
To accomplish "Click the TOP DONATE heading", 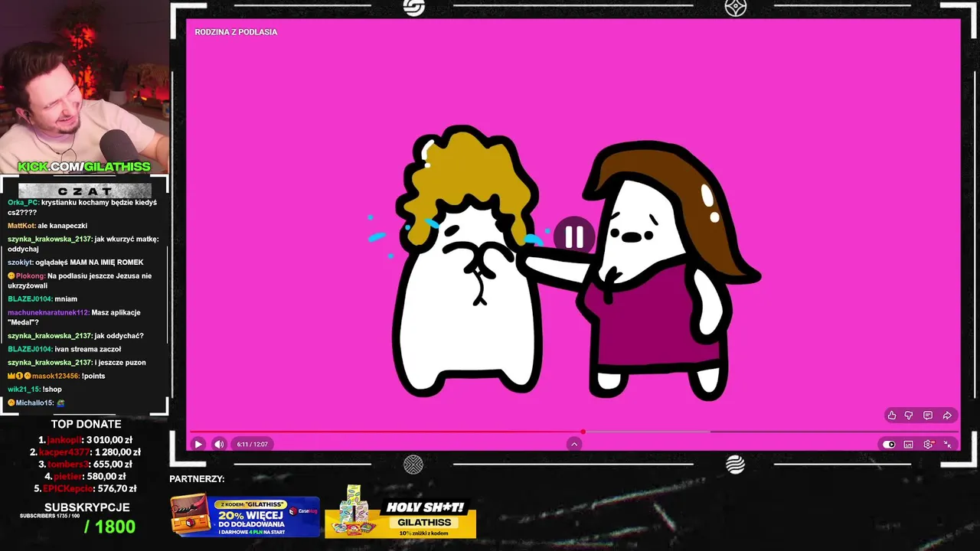I will pos(86,424).
